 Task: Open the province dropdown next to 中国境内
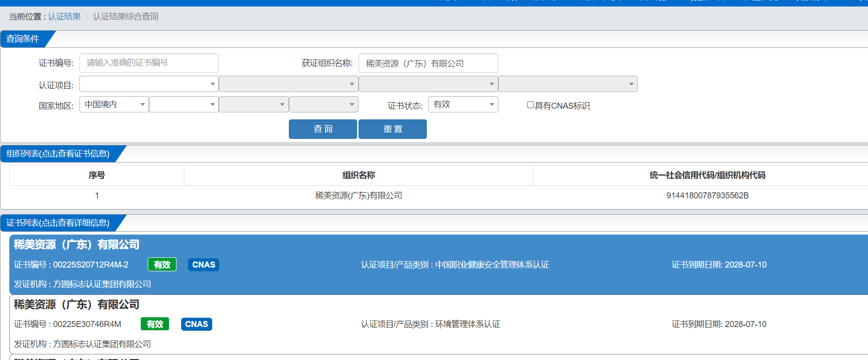184,105
